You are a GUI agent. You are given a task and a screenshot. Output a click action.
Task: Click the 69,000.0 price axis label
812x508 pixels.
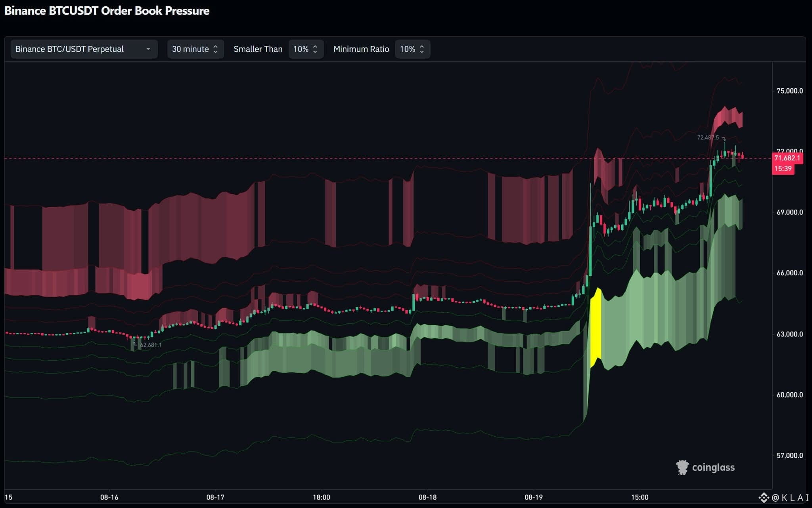[789, 212]
